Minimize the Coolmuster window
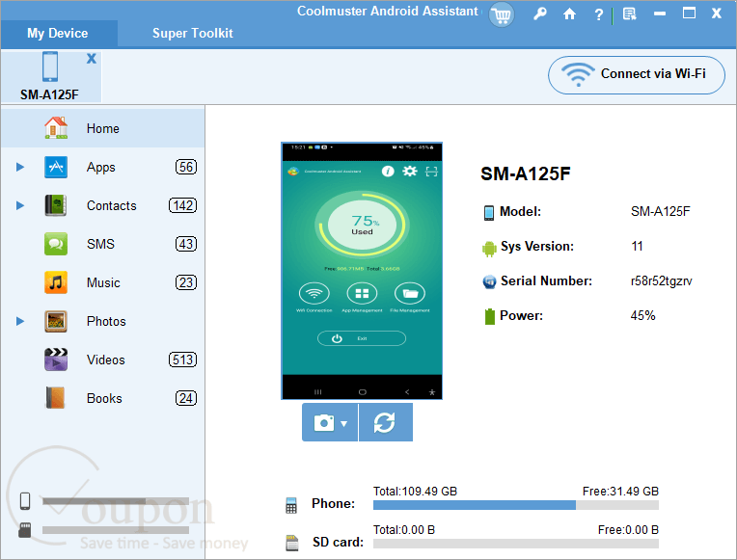 (660, 14)
